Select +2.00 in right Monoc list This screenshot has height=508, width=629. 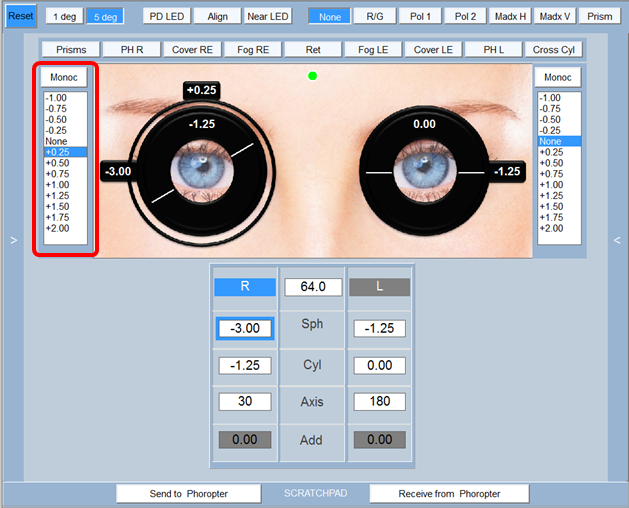551,229
